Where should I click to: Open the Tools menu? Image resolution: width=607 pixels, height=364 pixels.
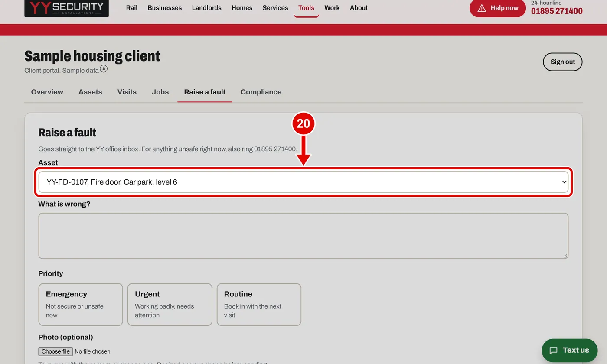[x=306, y=8]
